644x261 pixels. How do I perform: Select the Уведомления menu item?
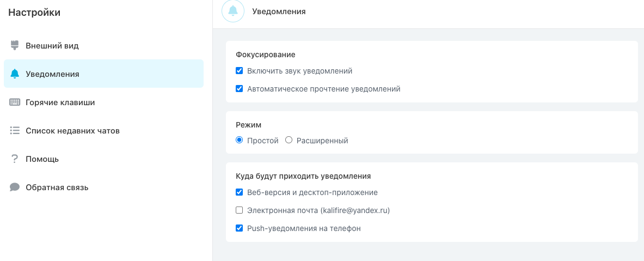pyautogui.click(x=103, y=74)
